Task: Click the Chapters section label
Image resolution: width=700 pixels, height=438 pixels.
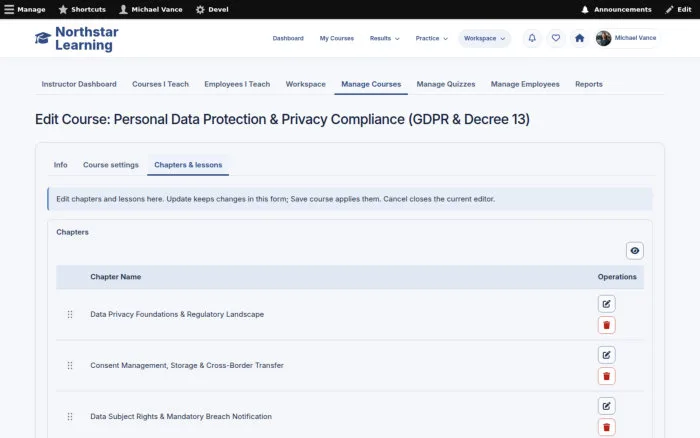Action: (x=72, y=232)
